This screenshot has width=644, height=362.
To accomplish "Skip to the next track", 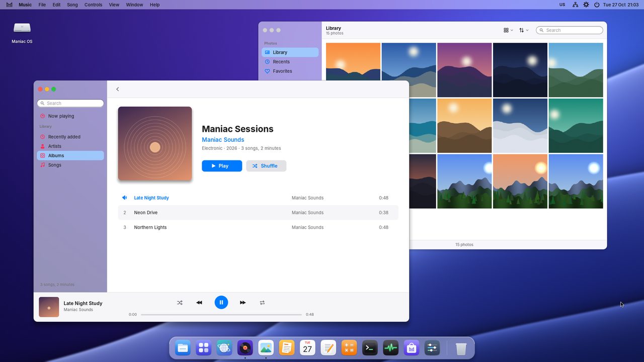I will [x=243, y=303].
